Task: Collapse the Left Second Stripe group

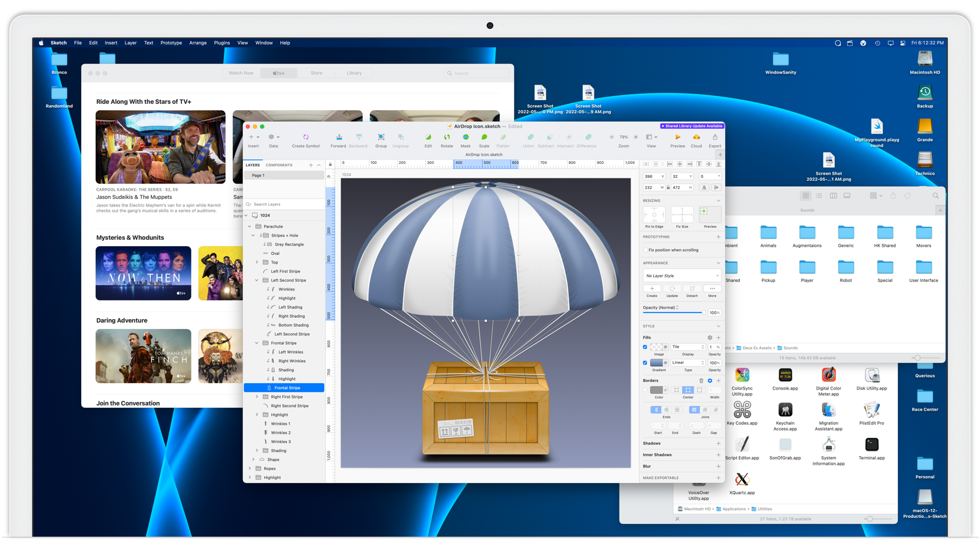Action: click(x=257, y=280)
